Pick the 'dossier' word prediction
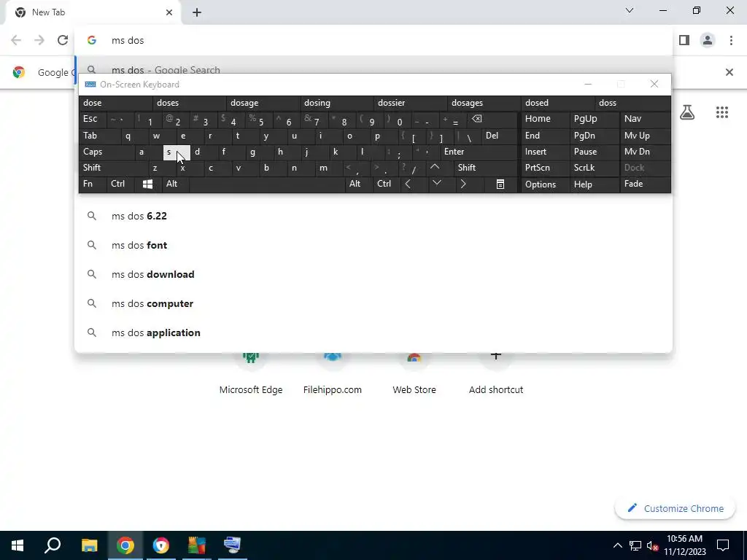The width and height of the screenshot is (747, 560). click(x=411, y=103)
